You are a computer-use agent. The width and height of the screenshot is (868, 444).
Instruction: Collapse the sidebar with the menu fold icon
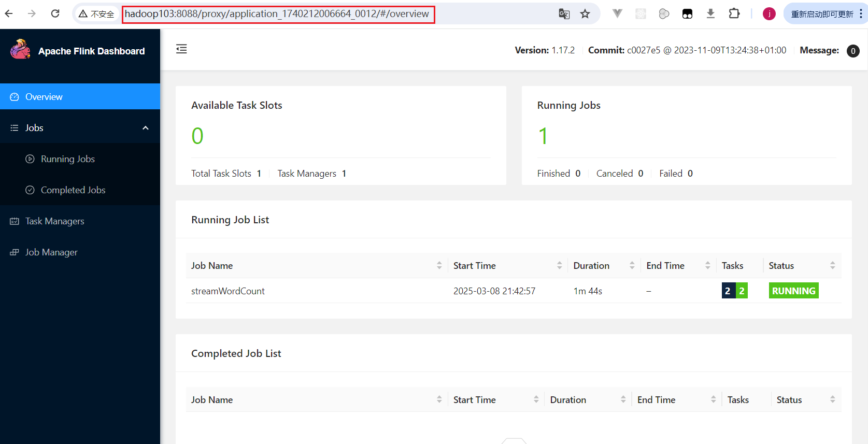[181, 49]
